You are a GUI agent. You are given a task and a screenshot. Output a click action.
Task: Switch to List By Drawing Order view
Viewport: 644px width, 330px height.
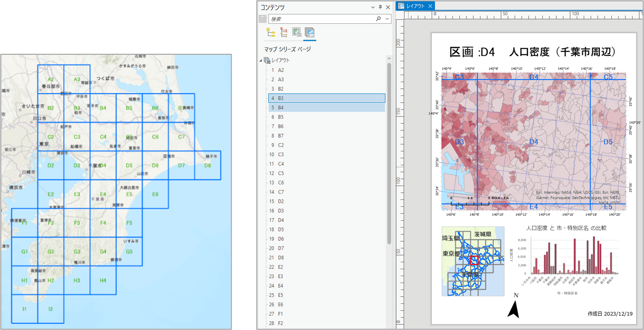click(271, 33)
